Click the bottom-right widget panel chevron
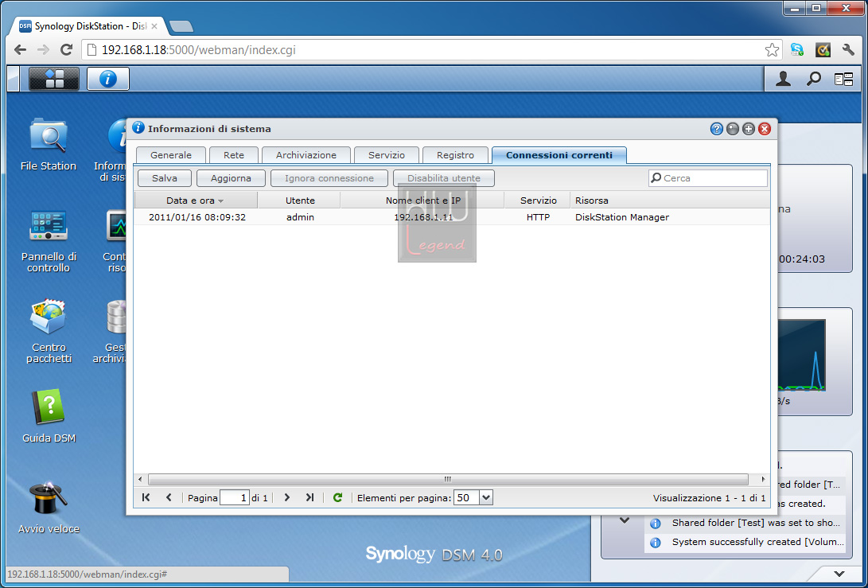 click(x=840, y=574)
